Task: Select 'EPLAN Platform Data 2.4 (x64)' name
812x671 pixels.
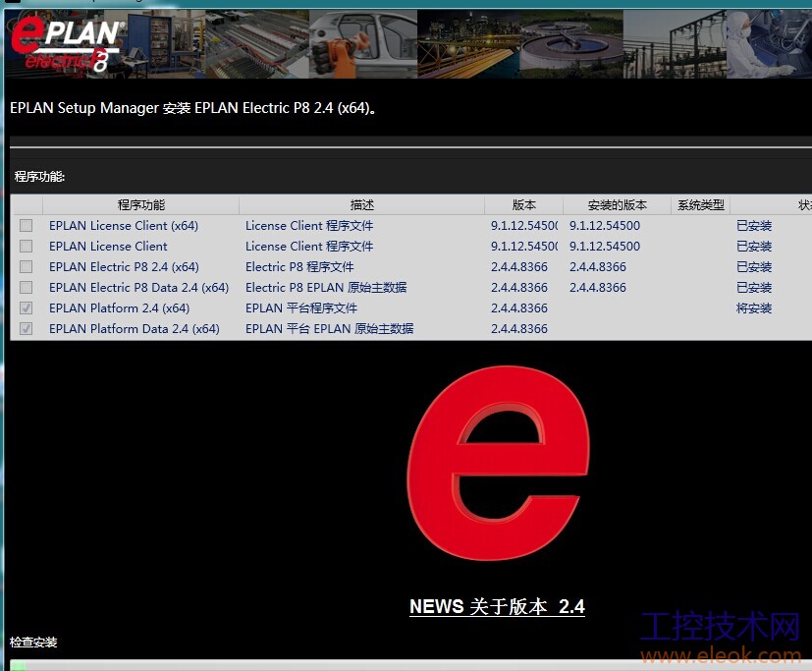Action: point(135,329)
